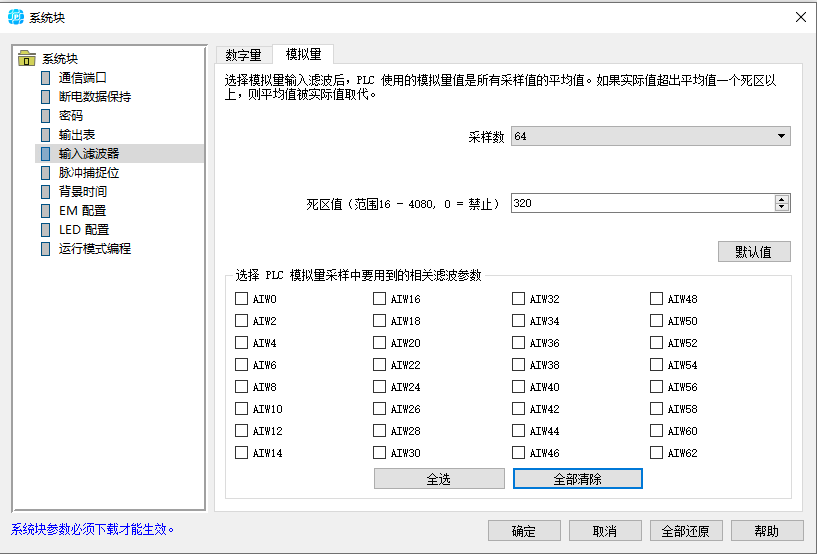Enable the AIW58 checkbox

657,409
